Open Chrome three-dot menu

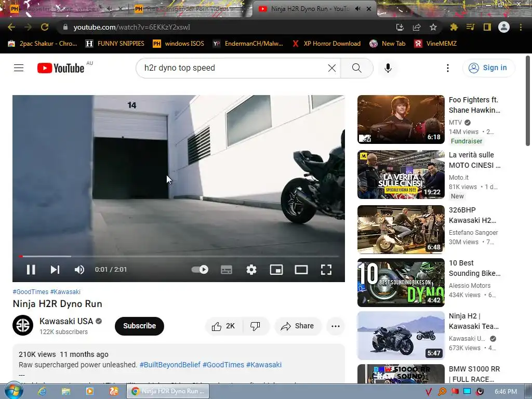point(521,27)
